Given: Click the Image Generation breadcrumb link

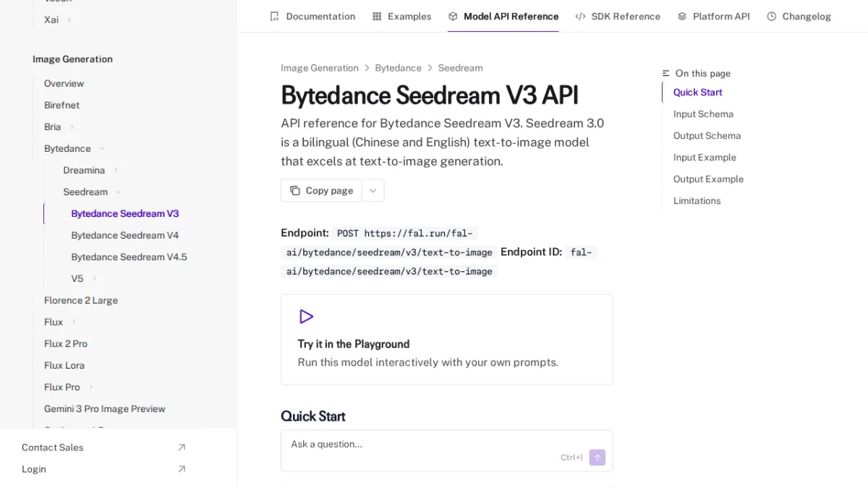Looking at the screenshot, I should 320,68.
